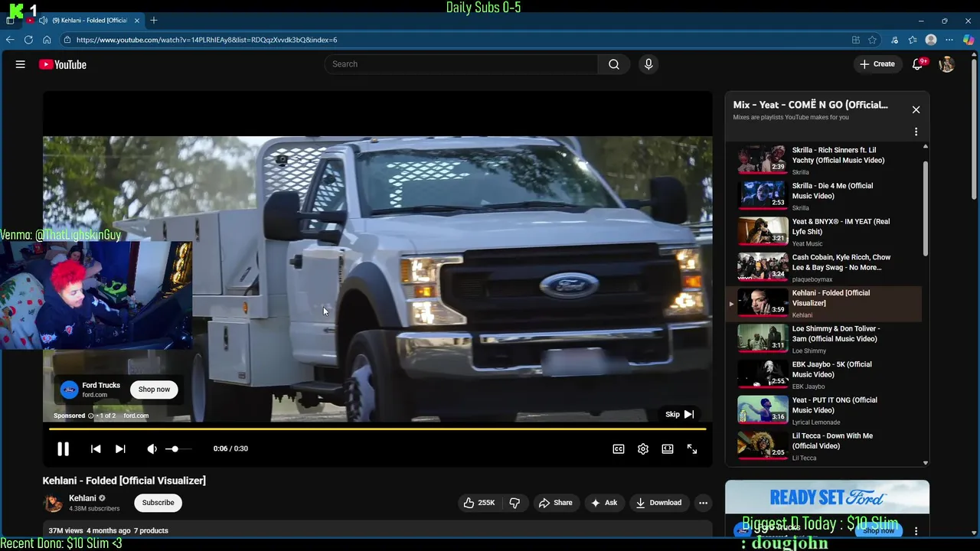Click the Ready Set Ford banner ad
This screenshot has width=980, height=551.
[x=827, y=497]
